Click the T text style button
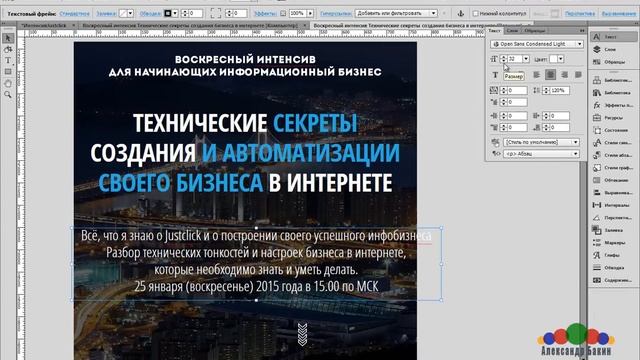This screenshot has height=360, width=640. [495, 75]
